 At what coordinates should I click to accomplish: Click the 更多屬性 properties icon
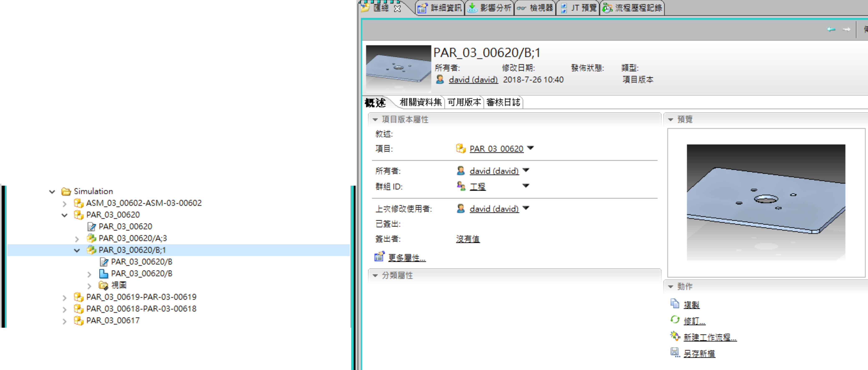click(379, 257)
